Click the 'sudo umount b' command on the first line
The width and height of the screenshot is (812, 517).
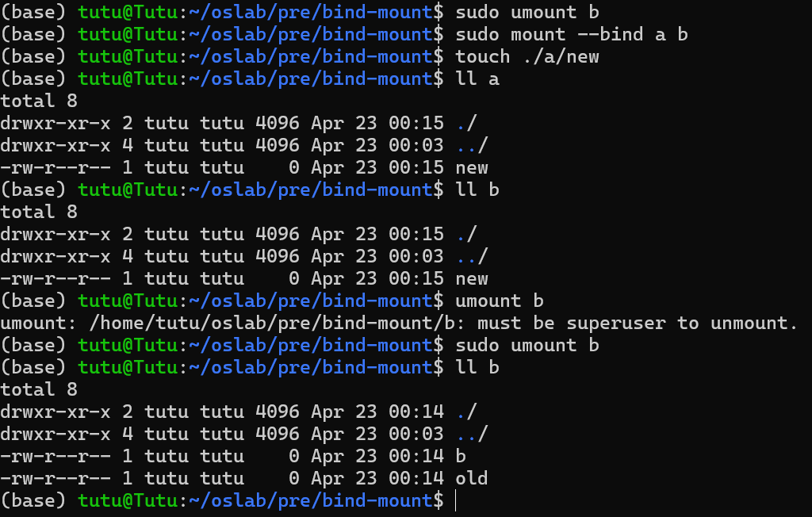point(527,13)
